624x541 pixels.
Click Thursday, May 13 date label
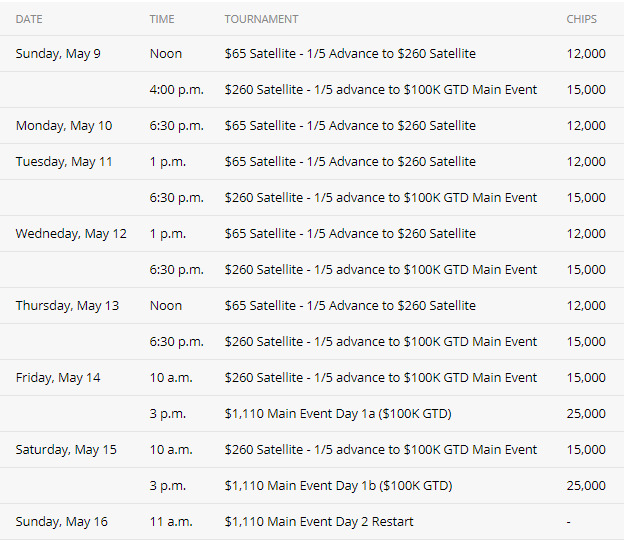point(67,306)
